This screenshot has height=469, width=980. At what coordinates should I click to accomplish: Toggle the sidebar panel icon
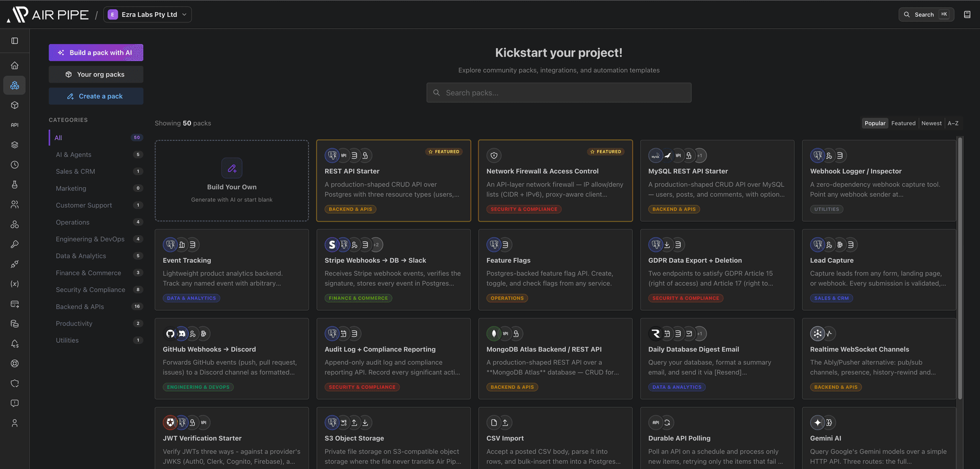pyautogui.click(x=15, y=41)
